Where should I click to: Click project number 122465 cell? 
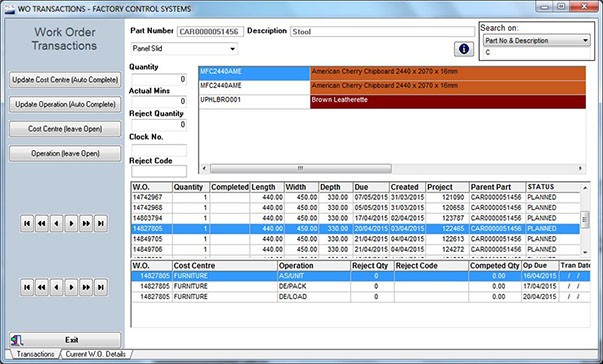447,229
